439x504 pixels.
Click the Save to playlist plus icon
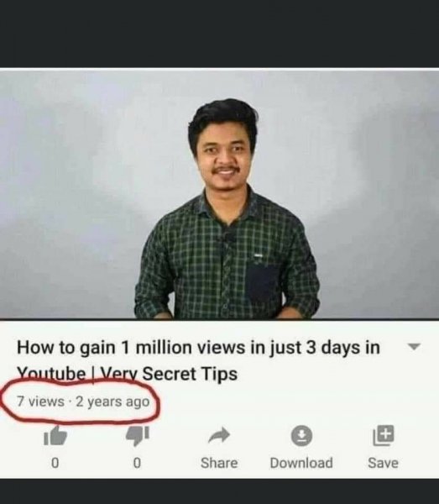pos(383,435)
